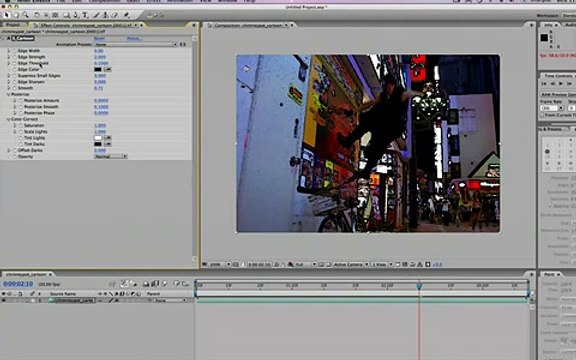The image size is (576, 360).
Task: Open the Edge Color black swatch
Action: click(x=98, y=69)
